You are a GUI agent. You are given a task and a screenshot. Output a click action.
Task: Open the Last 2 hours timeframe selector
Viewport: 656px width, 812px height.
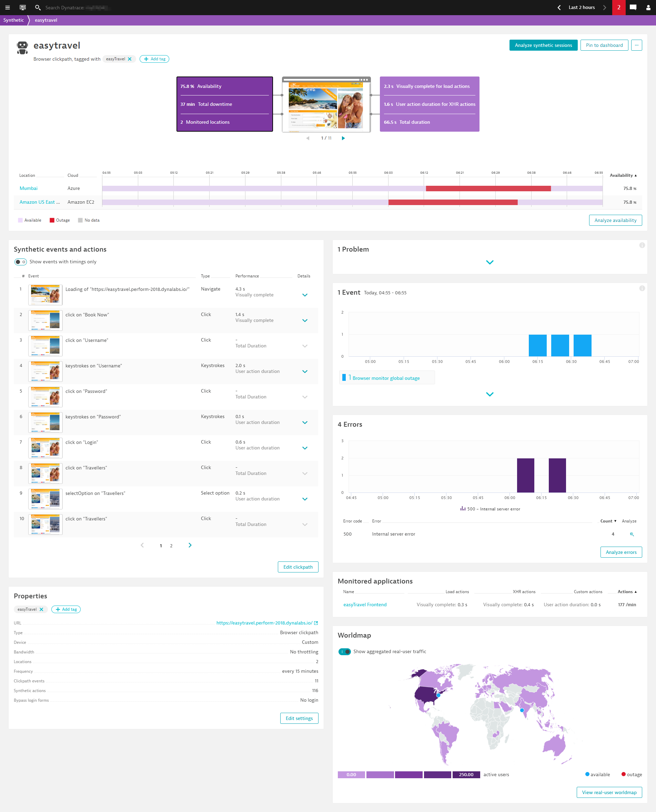[582, 8]
